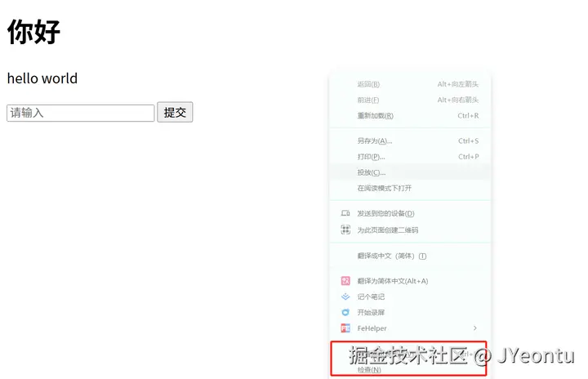
Task: Choose 前进(F) in the context menu
Action: pyautogui.click(x=410, y=100)
